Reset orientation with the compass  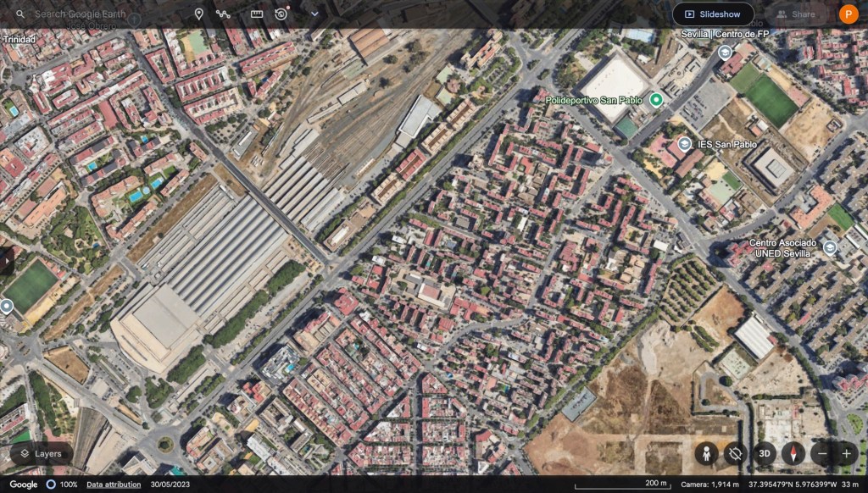[793, 454]
